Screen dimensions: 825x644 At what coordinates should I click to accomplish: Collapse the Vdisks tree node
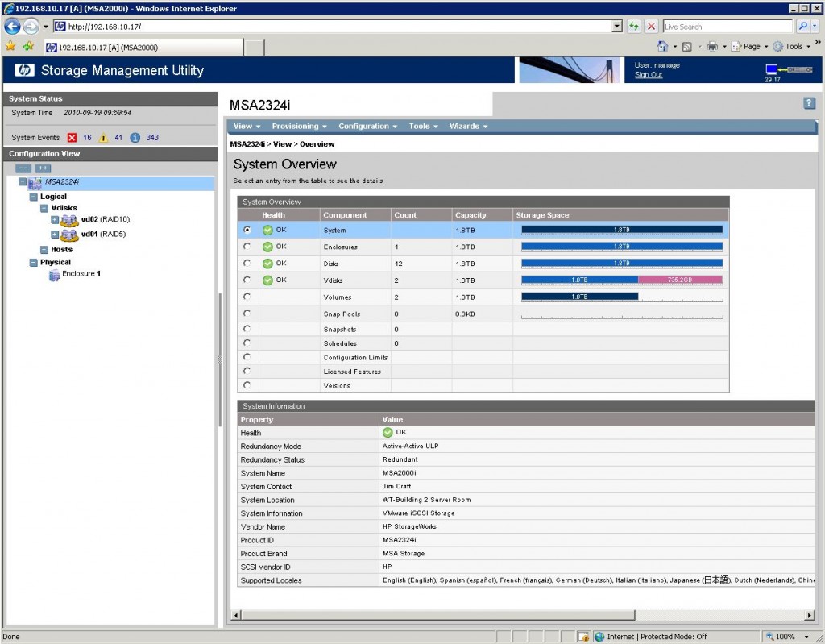pos(44,208)
